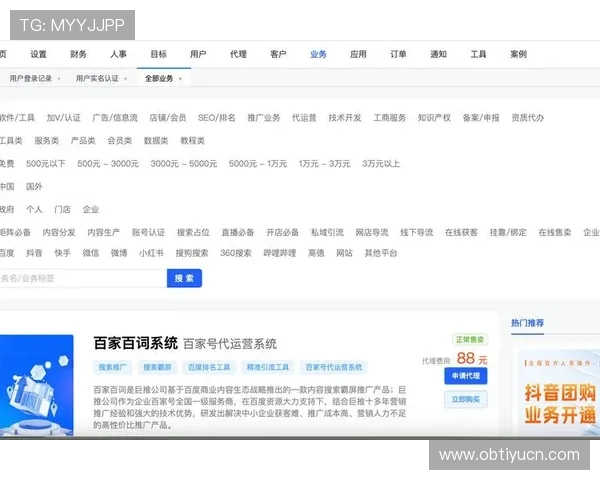Choose price range 1万元 - 3万元
Image resolution: width=600 pixels, height=480 pixels.
coord(324,164)
